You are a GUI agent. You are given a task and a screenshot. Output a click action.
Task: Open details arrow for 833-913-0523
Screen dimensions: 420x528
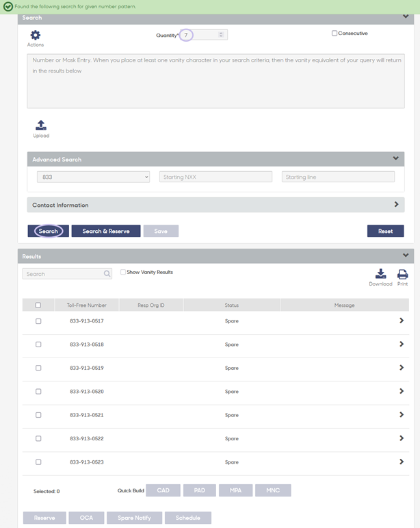(x=401, y=462)
